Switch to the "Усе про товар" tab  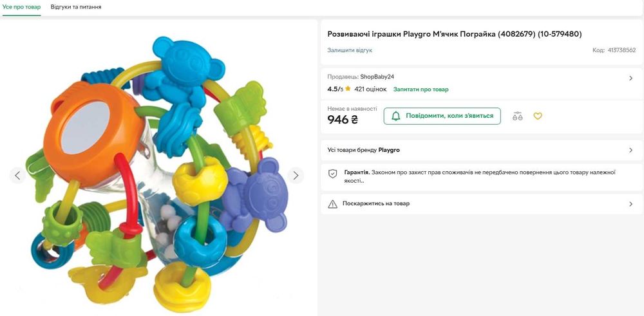click(22, 7)
